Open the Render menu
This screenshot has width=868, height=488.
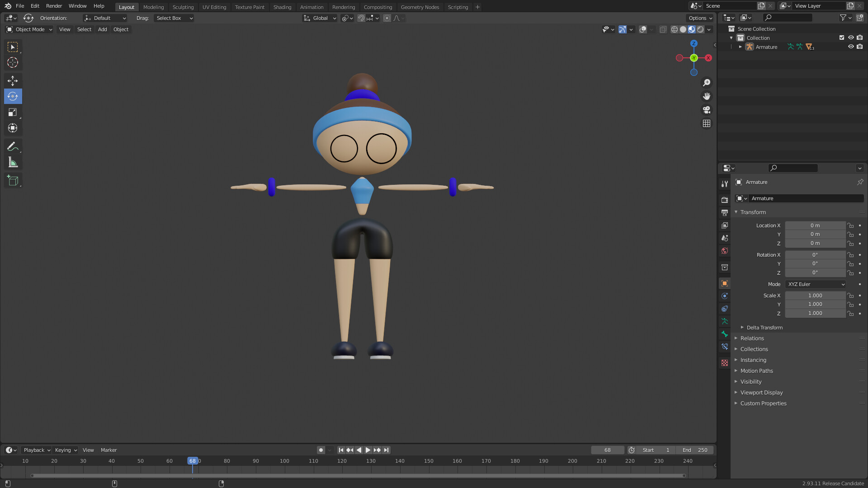pyautogui.click(x=54, y=6)
